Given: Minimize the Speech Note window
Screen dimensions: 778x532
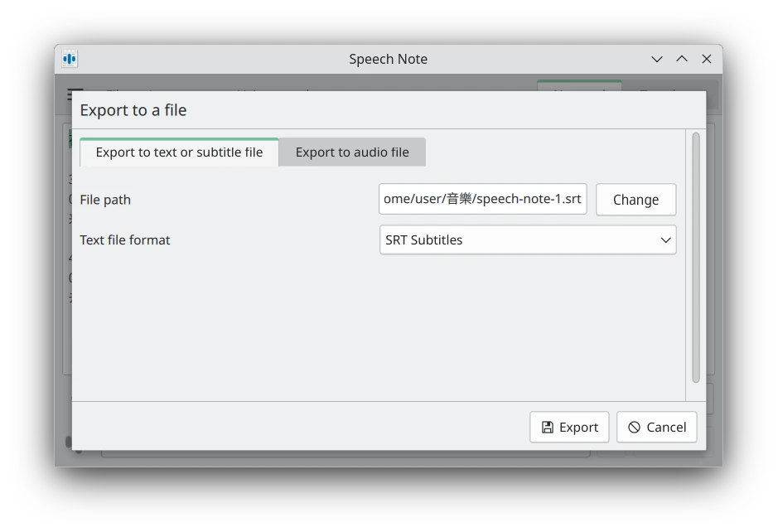Looking at the screenshot, I should pyautogui.click(x=657, y=59).
